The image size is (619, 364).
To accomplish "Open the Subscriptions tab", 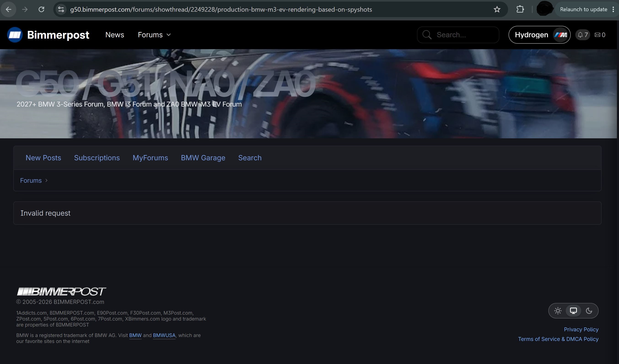I will (x=97, y=158).
